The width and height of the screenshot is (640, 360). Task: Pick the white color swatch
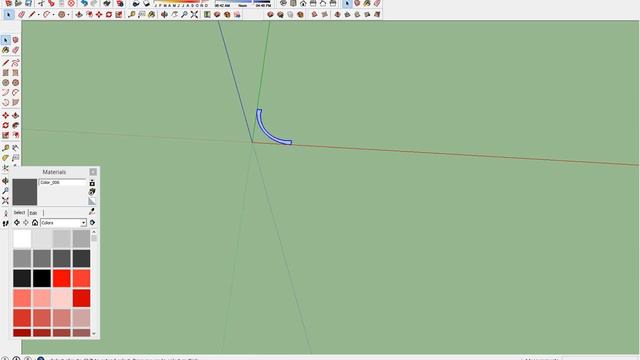click(x=22, y=239)
